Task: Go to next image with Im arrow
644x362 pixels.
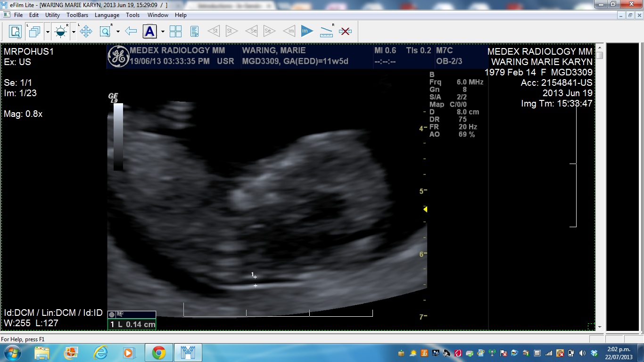Action: 307,32
